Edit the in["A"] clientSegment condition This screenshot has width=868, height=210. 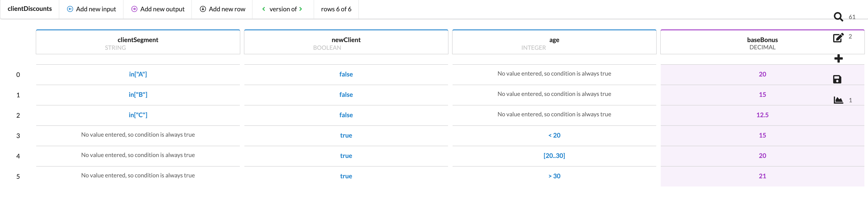138,74
